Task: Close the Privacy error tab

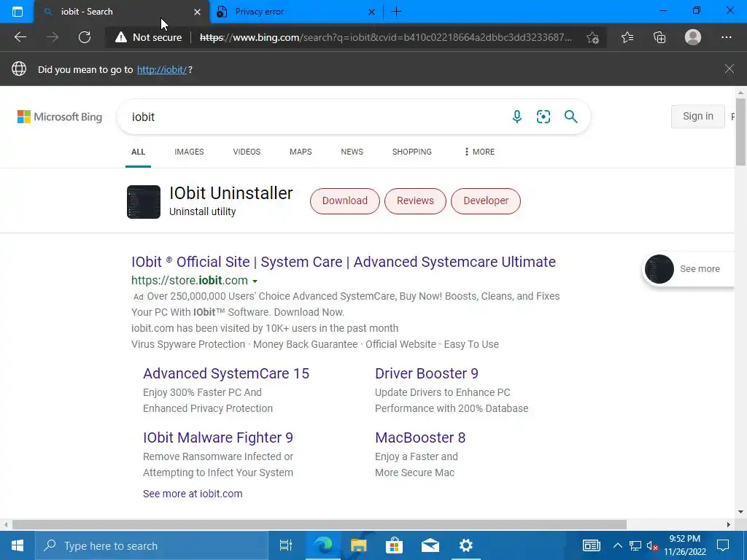Action: click(371, 12)
